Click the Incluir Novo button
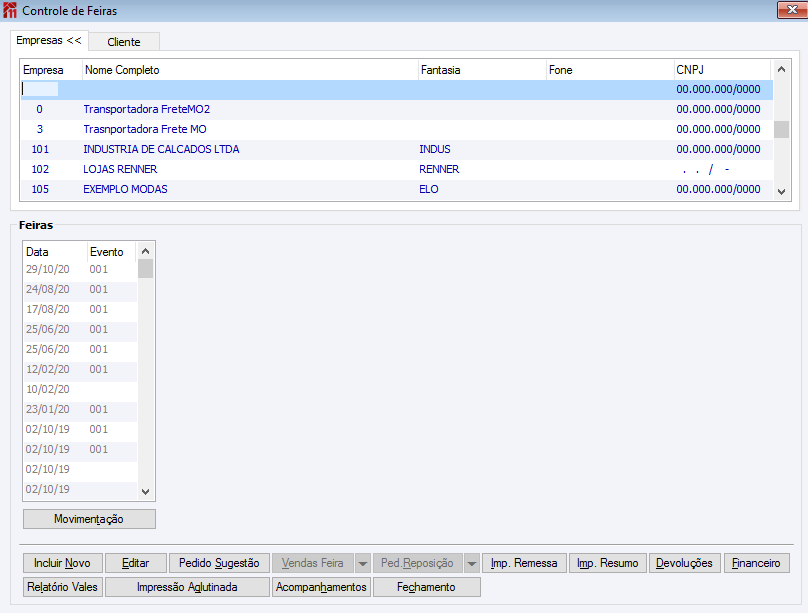This screenshot has height=613, width=808. coord(62,563)
